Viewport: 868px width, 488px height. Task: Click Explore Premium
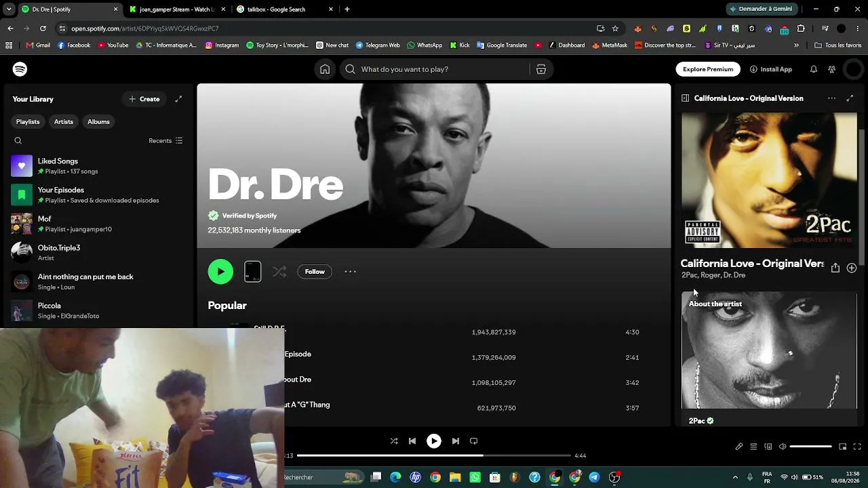coord(708,69)
